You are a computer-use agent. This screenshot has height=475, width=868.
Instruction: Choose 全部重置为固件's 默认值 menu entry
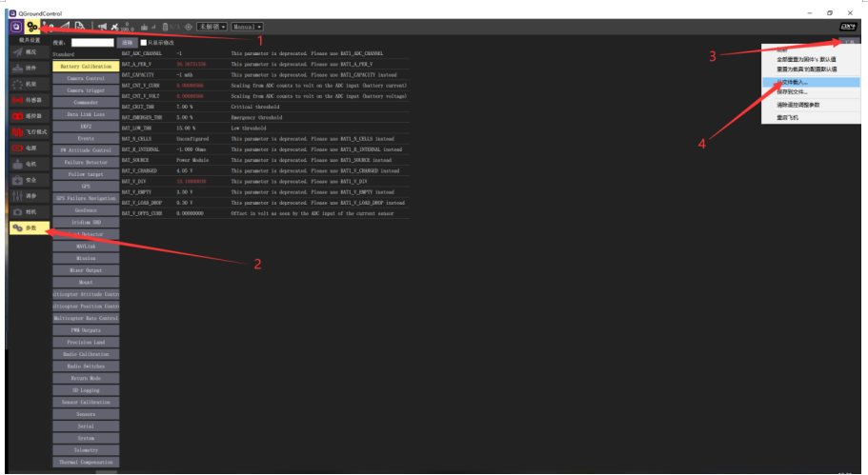811,59
